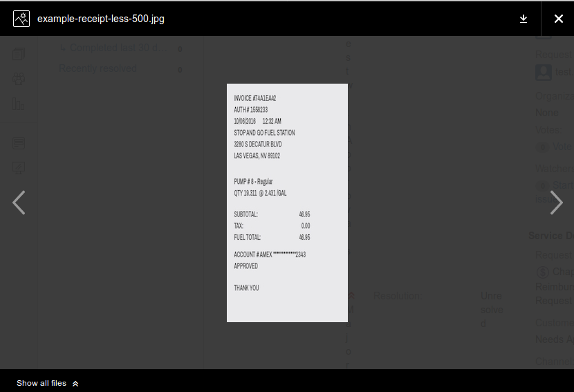Open the Reports bar chart icon
This screenshot has height=392, width=574.
tap(19, 104)
